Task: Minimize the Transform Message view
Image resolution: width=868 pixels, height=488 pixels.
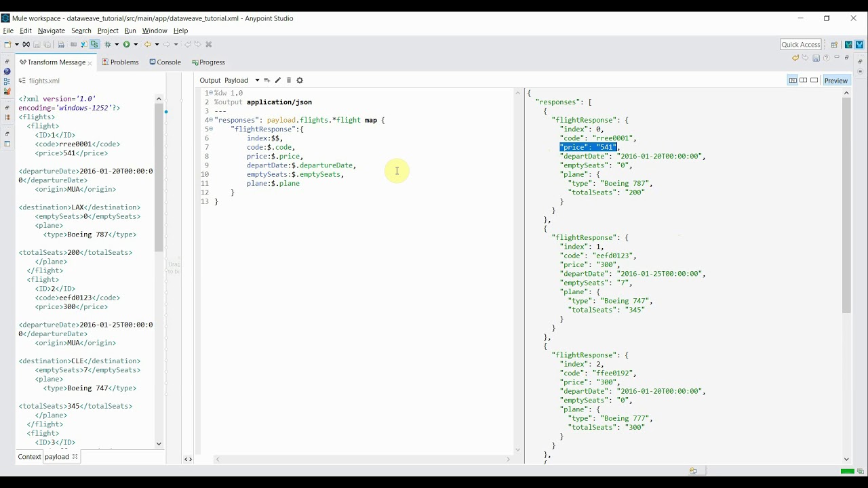Action: 837,58
